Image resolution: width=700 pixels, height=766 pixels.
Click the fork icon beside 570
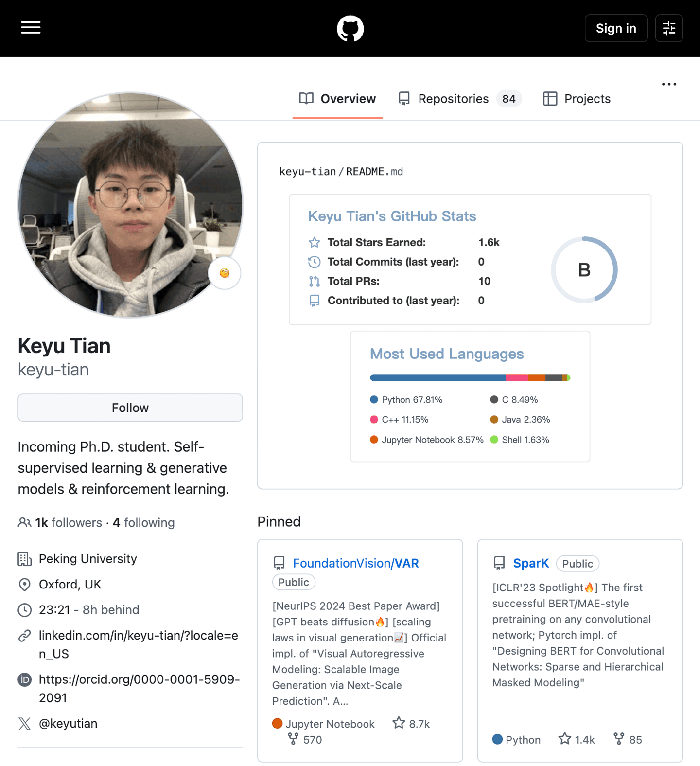click(x=293, y=739)
